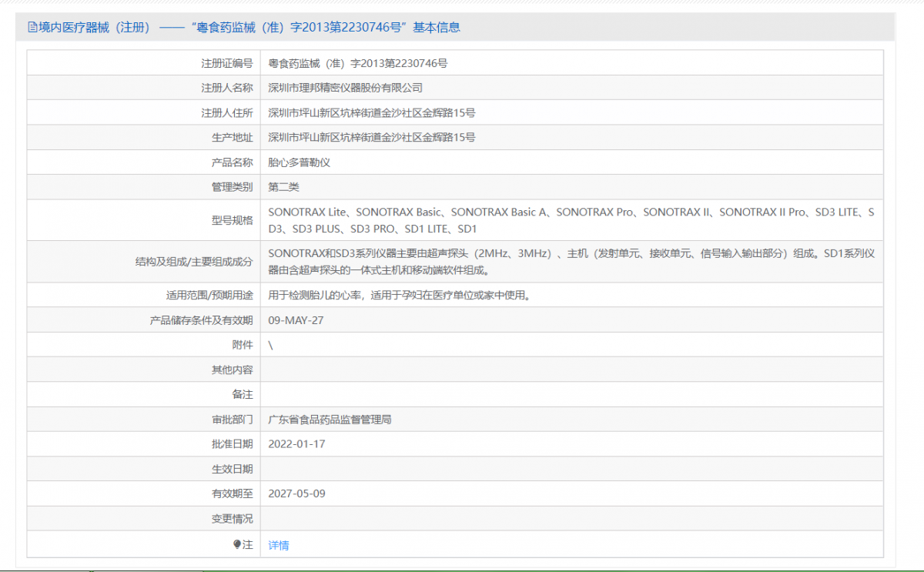The height and width of the screenshot is (572, 924).
Task: Click the product name 胎心多普勒仪
Action: 300,162
